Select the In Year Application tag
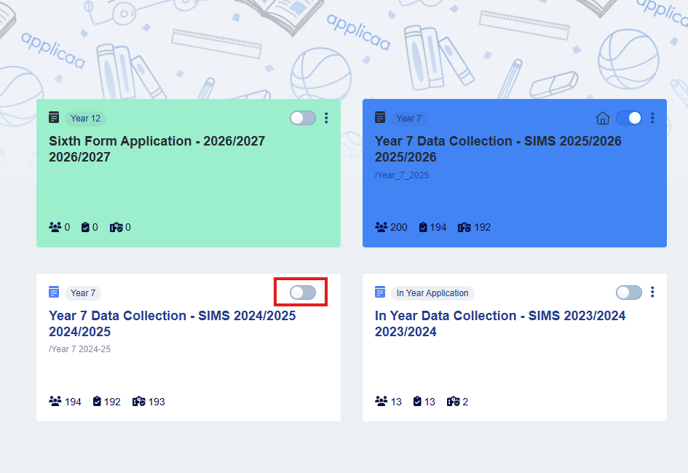 432,293
